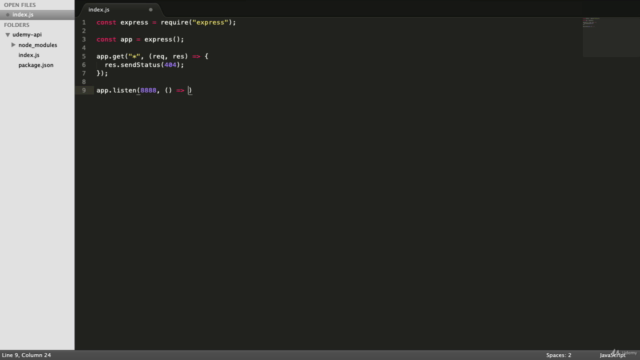Click line number 1 in gutter

[x=84, y=22]
